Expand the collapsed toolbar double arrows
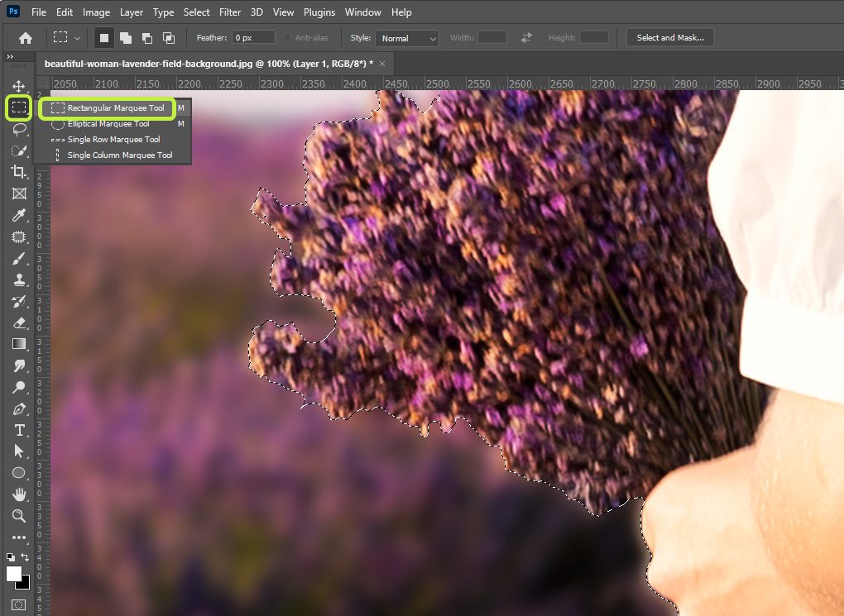 10,56
